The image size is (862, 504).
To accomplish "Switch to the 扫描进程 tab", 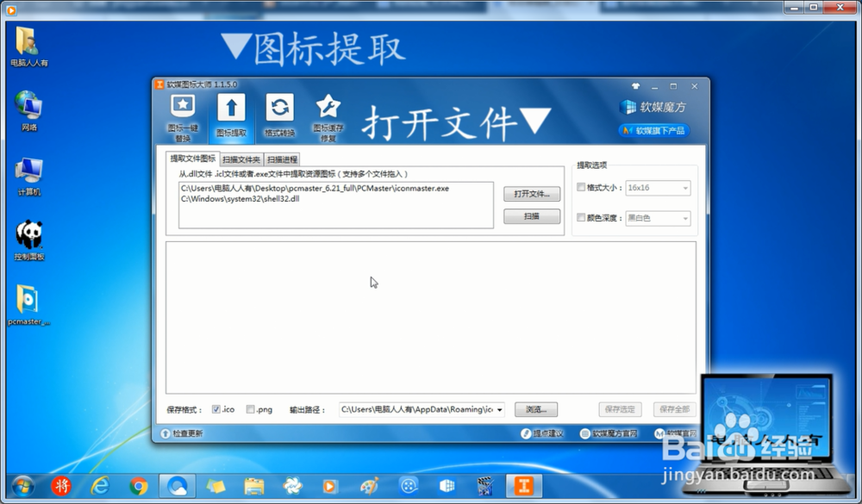I will pyautogui.click(x=282, y=159).
